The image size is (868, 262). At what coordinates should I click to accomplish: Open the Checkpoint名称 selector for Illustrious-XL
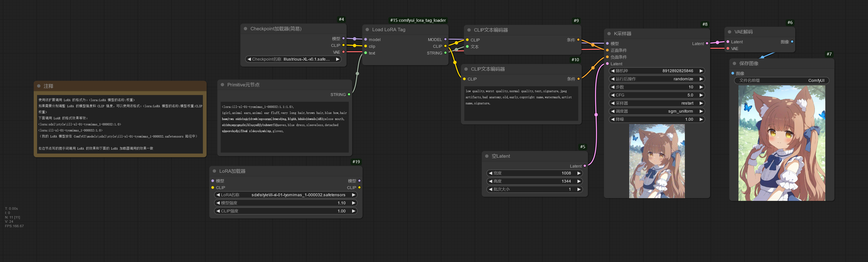(x=293, y=59)
